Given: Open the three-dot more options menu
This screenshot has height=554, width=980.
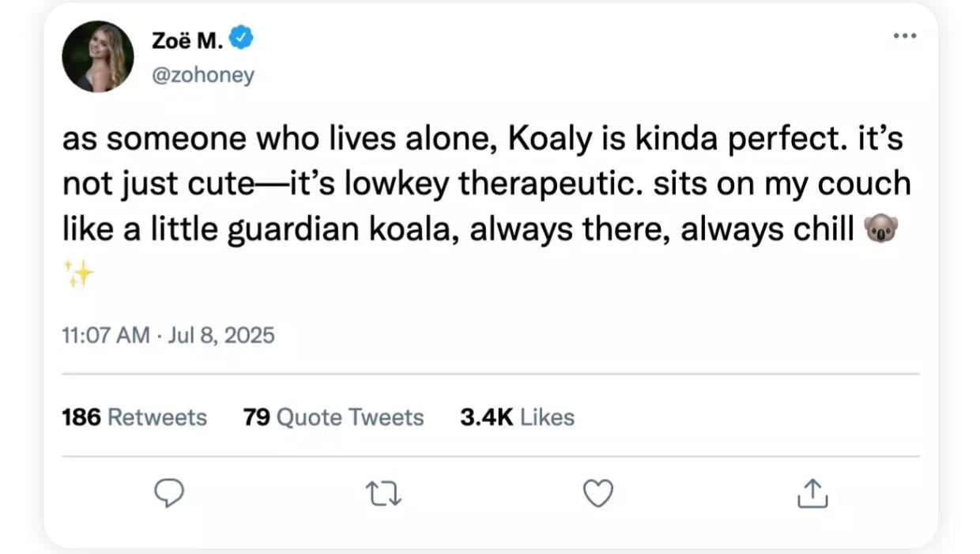Looking at the screenshot, I should pyautogui.click(x=904, y=36).
